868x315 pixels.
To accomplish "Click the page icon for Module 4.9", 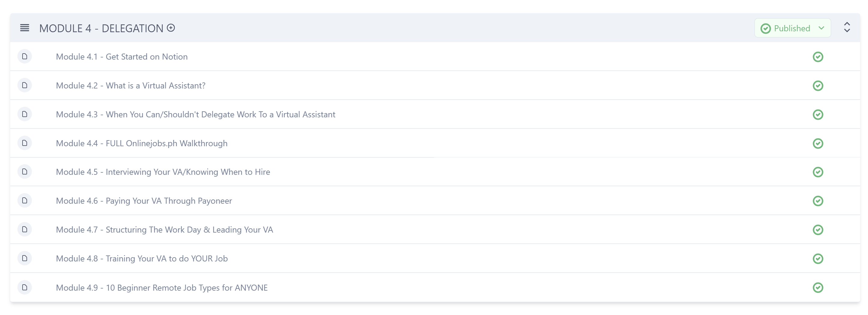I will coord(25,288).
